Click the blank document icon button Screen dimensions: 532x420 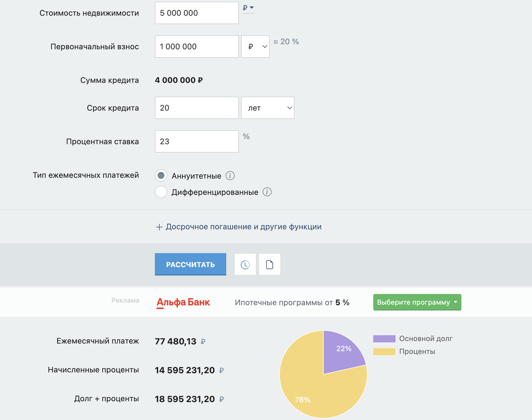(270, 264)
